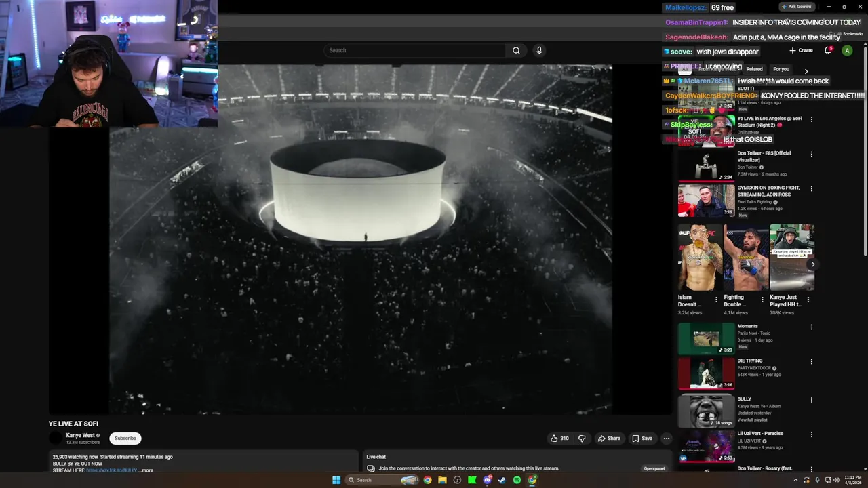Click Open panel for live chat
Viewport: 868px width, 488px height.
654,468
